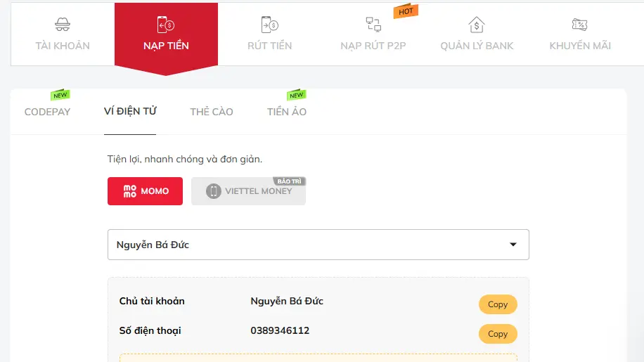Click the Khuyến Mãi coupon icon
The image size is (644, 362).
coord(579,25)
